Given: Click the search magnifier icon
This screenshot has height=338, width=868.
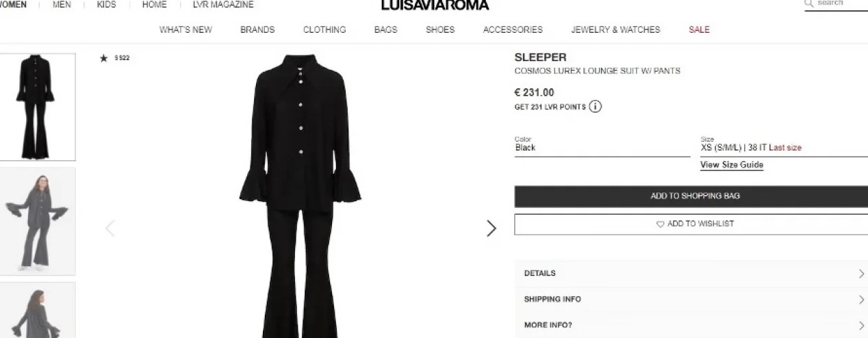Looking at the screenshot, I should [808, 3].
